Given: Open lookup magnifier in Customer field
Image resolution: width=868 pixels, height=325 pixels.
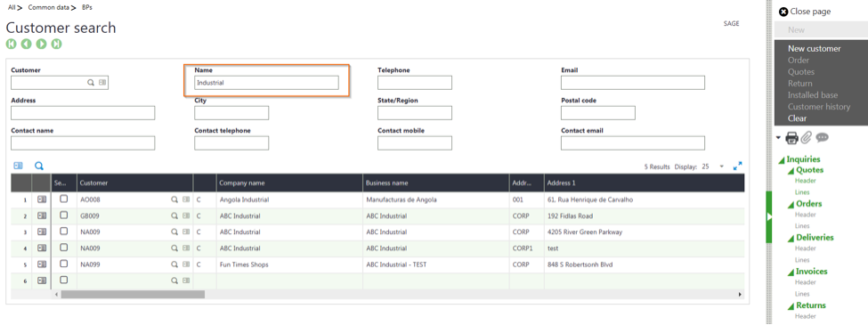Looking at the screenshot, I should (91, 83).
